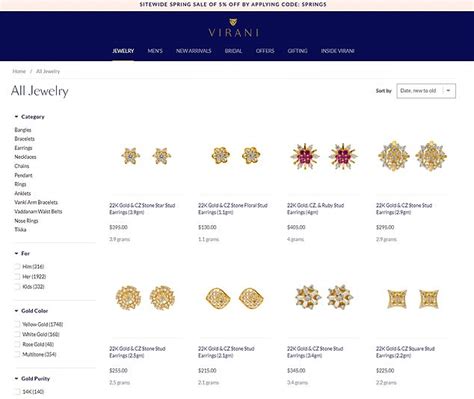Tick the Him filter checkbox
This screenshot has width=474, height=399.
tap(17, 266)
